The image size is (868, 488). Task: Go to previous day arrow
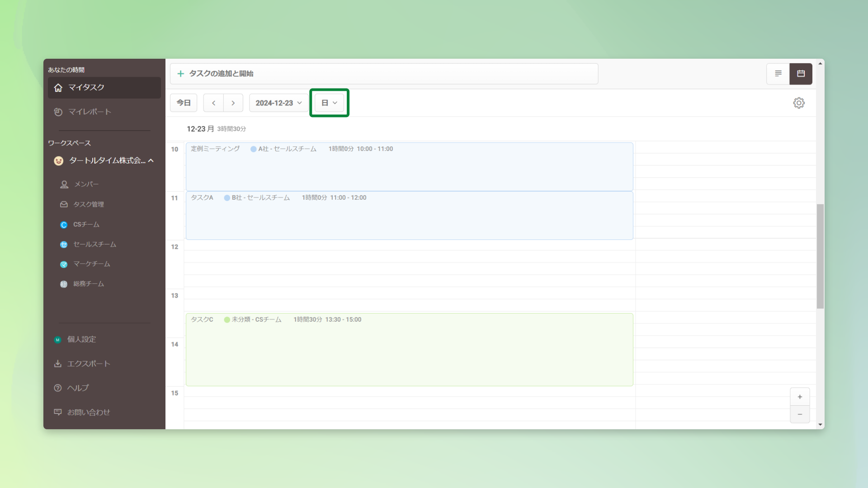pos(213,103)
